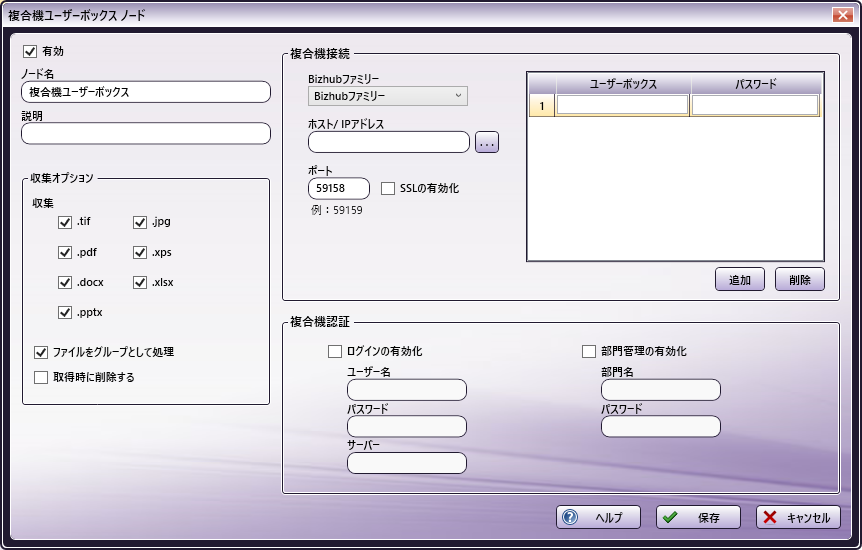Screen dimensions: 862x550
Task: Click the 保存 button label
Action: point(709,518)
